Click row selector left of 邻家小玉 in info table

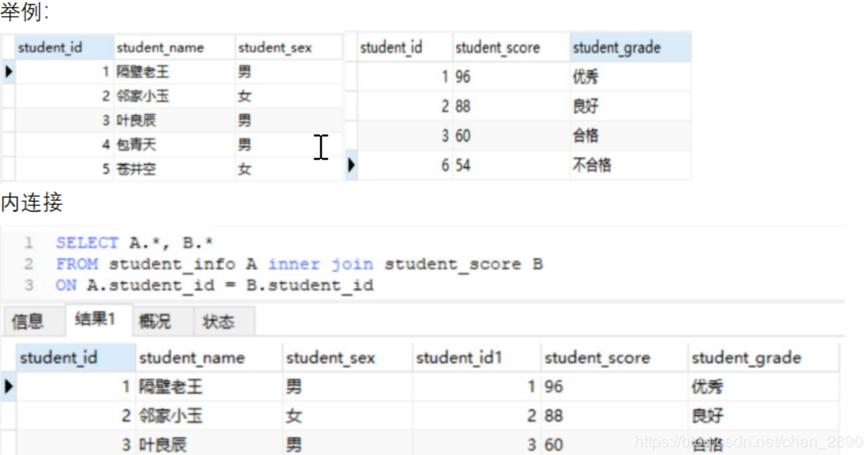coord(8,96)
